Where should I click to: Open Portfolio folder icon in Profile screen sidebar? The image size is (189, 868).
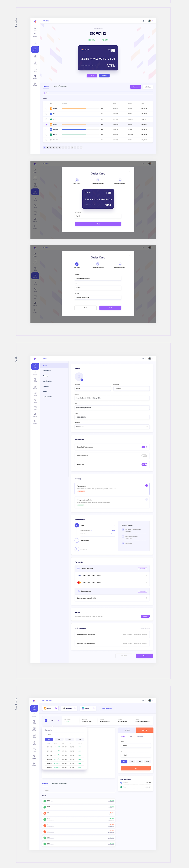tap(35, 372)
